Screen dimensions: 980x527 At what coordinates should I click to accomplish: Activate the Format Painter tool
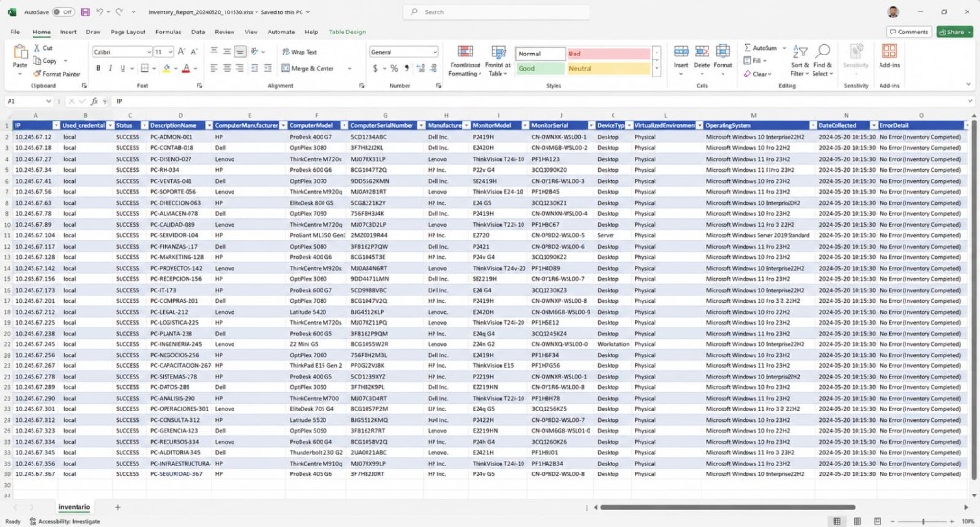click(x=56, y=74)
